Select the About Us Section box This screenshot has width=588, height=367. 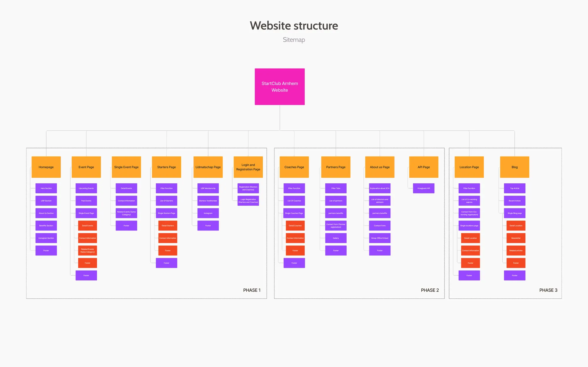[46, 213]
